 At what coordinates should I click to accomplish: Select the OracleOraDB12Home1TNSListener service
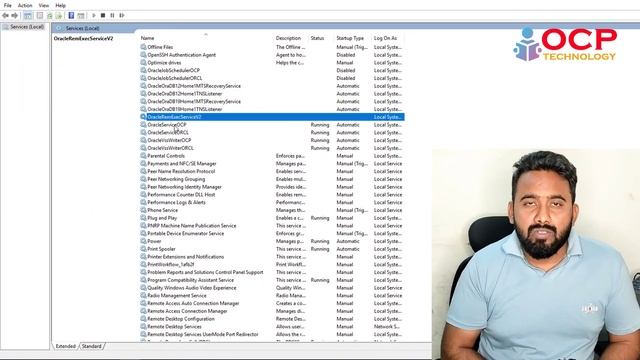[x=184, y=93]
